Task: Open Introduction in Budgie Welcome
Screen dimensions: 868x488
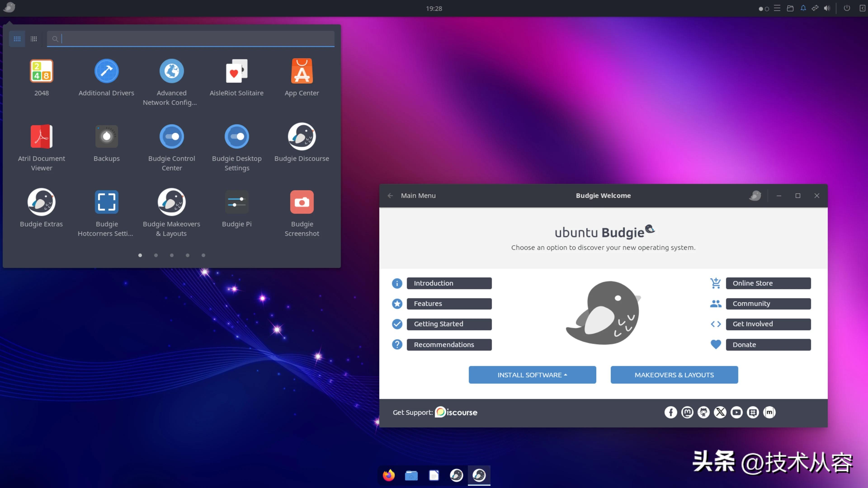Action: tap(449, 283)
